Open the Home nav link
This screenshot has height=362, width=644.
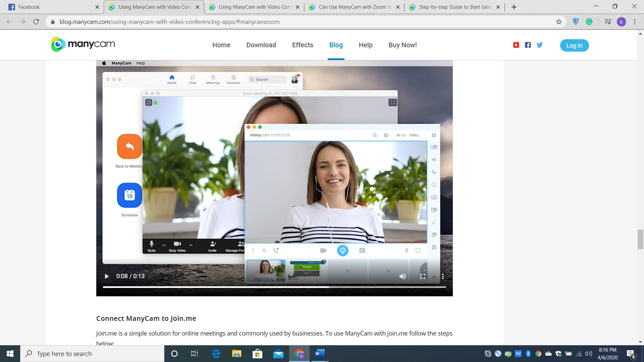coord(221,45)
